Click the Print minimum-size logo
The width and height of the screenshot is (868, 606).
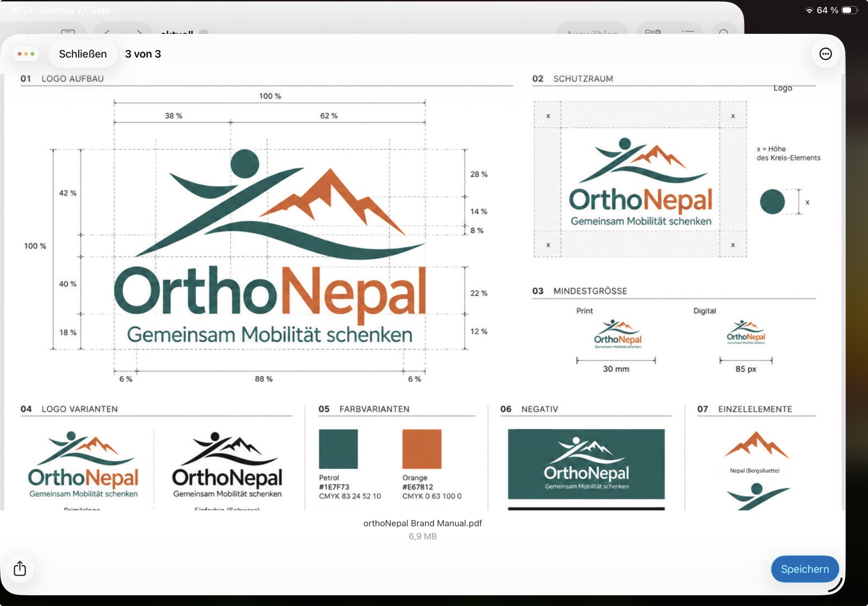[617, 334]
